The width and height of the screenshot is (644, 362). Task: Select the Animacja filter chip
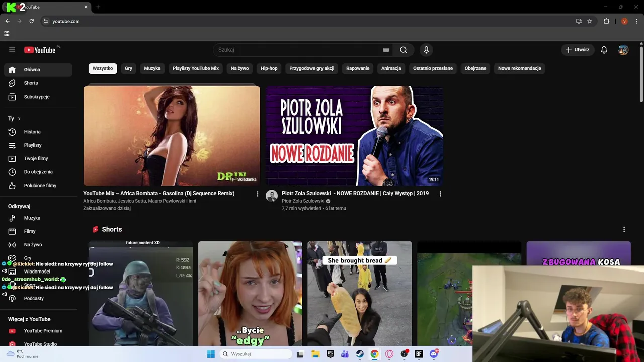[391, 68]
